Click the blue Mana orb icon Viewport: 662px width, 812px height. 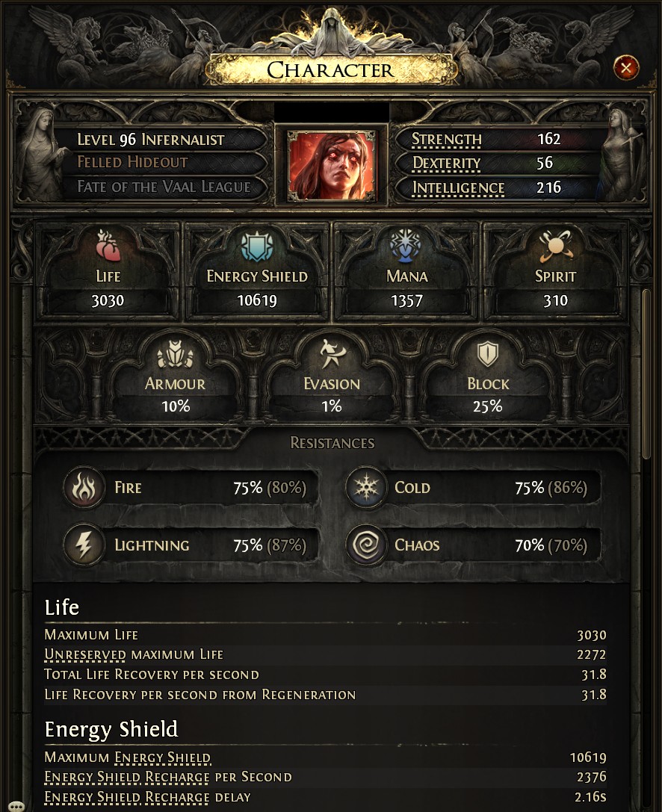406,246
